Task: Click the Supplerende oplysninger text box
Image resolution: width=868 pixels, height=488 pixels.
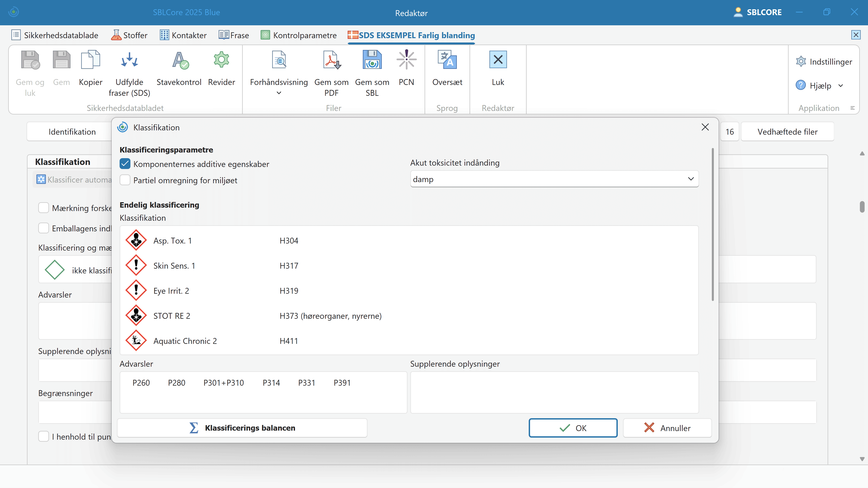Action: (x=554, y=392)
